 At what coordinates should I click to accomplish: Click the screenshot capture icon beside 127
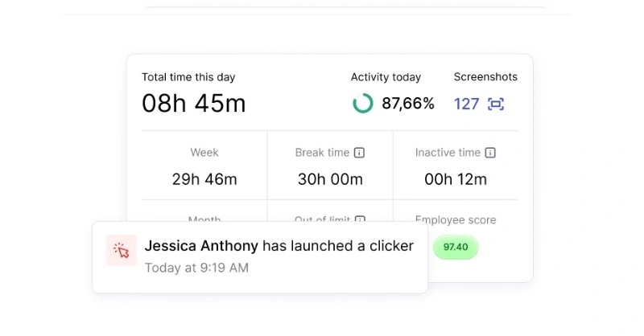[496, 104]
